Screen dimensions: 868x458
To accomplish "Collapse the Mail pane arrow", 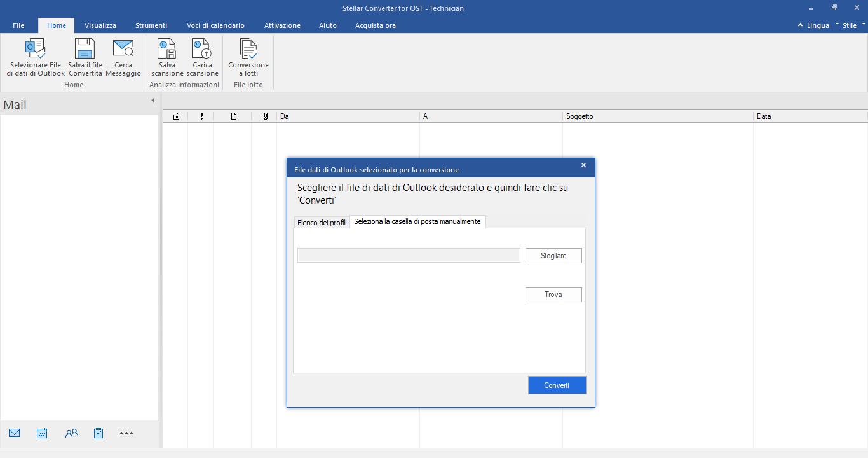I will click(153, 101).
